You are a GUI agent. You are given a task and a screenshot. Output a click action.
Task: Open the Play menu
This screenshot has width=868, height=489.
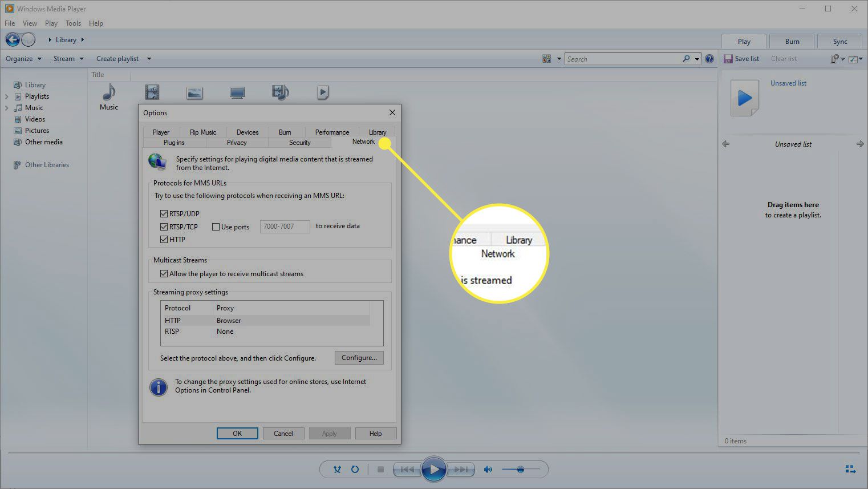coord(51,23)
